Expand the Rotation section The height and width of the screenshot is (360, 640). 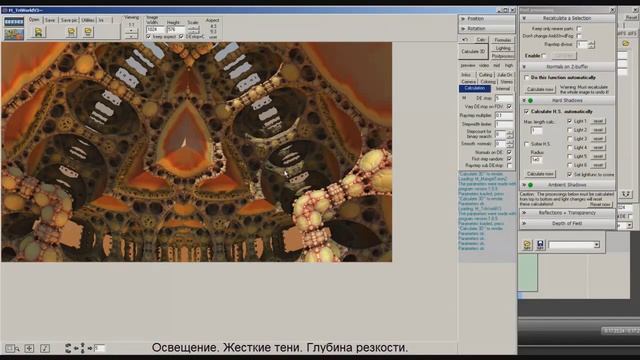pyautogui.click(x=486, y=29)
